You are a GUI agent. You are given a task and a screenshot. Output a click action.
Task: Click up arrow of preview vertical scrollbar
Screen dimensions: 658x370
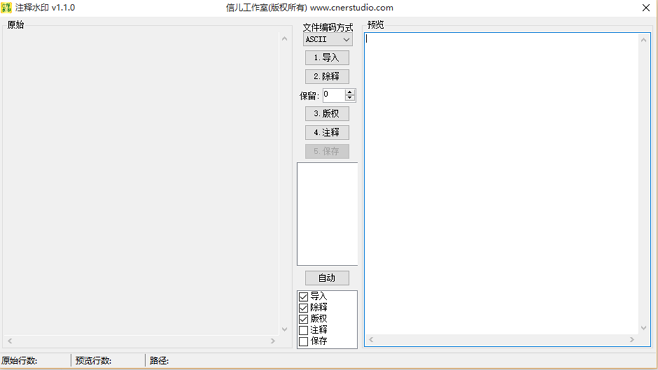pos(644,40)
